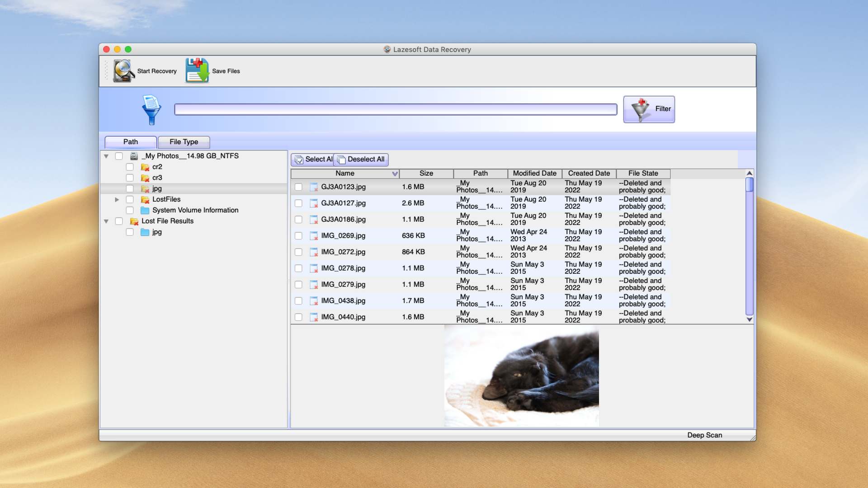This screenshot has height=488, width=868.
Task: Expand the LostFiles folder node
Action: [x=117, y=199]
